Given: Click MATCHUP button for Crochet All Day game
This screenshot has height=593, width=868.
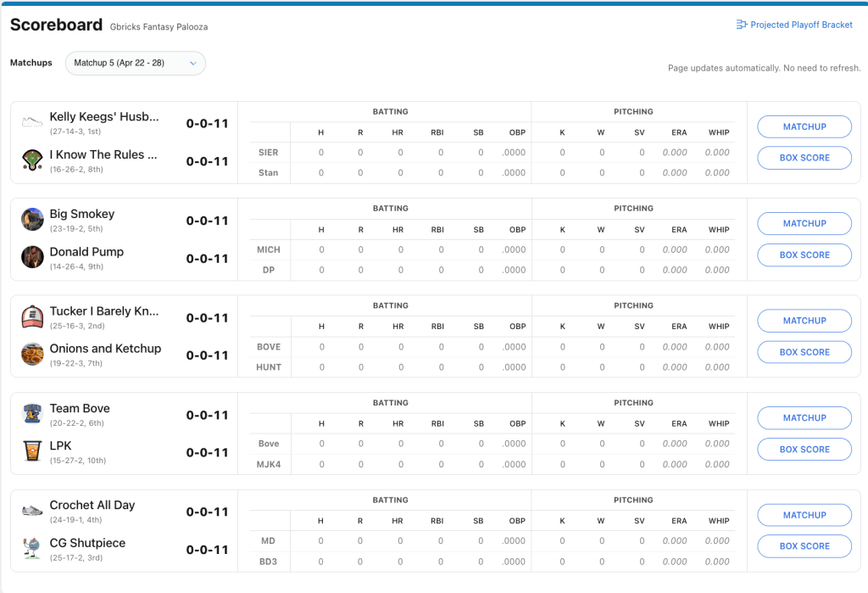Looking at the screenshot, I should (804, 515).
